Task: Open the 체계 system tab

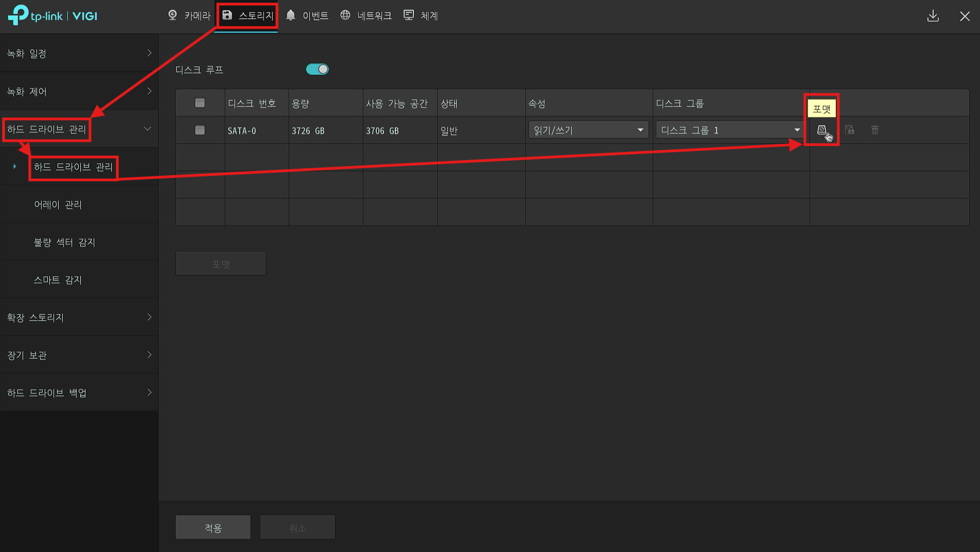Action: click(421, 16)
